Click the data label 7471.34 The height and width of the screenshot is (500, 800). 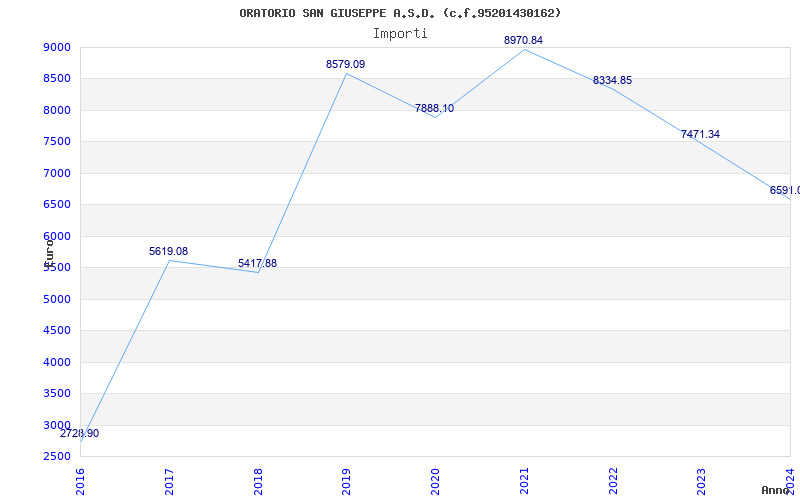(701, 135)
